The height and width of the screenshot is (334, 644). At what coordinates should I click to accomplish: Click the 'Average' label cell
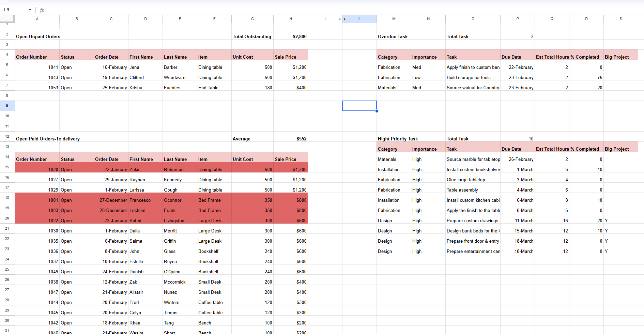point(252,137)
